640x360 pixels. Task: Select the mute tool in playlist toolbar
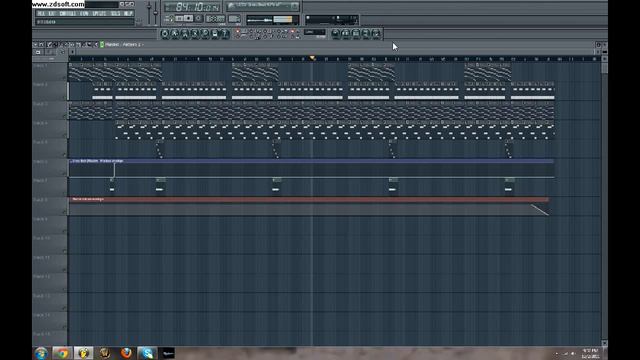[66, 44]
